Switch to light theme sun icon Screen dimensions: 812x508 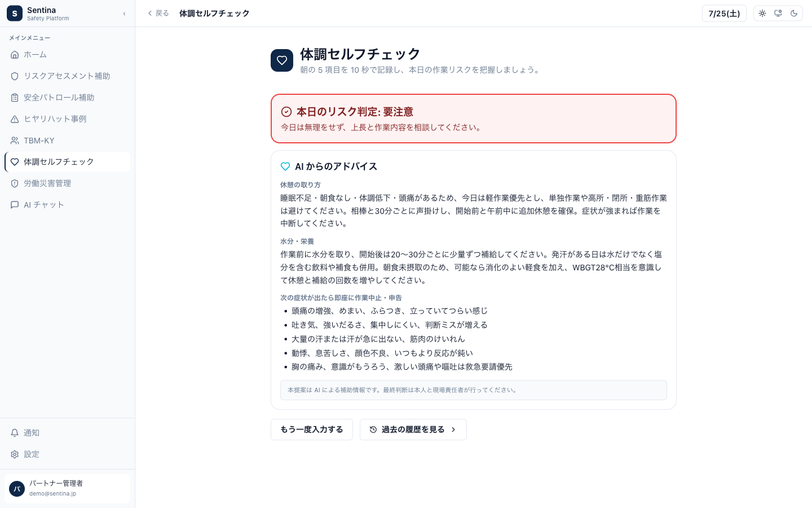(x=762, y=14)
